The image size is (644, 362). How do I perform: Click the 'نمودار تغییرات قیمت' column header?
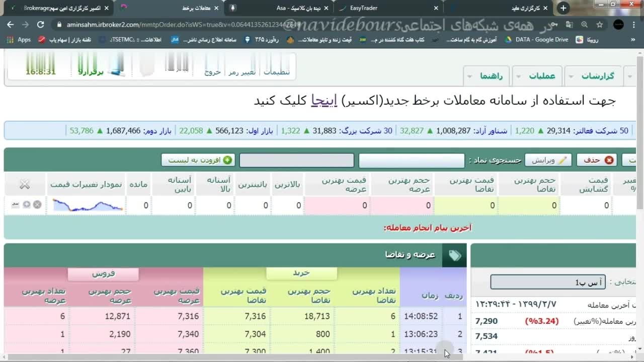point(86,185)
